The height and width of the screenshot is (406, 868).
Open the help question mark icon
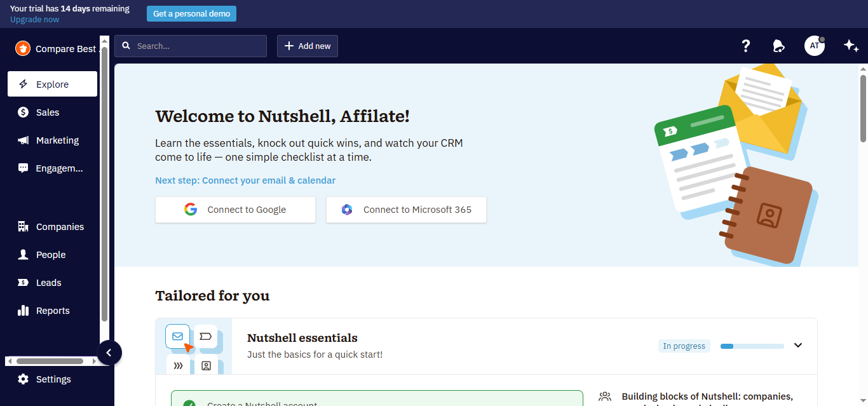pyautogui.click(x=746, y=46)
